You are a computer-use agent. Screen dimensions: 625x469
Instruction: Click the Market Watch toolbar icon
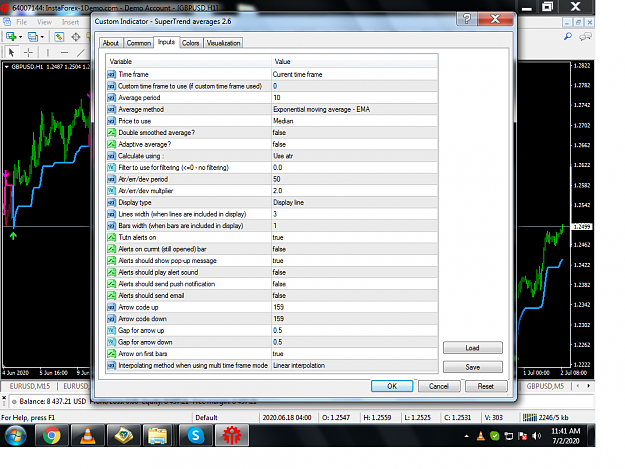click(x=59, y=37)
